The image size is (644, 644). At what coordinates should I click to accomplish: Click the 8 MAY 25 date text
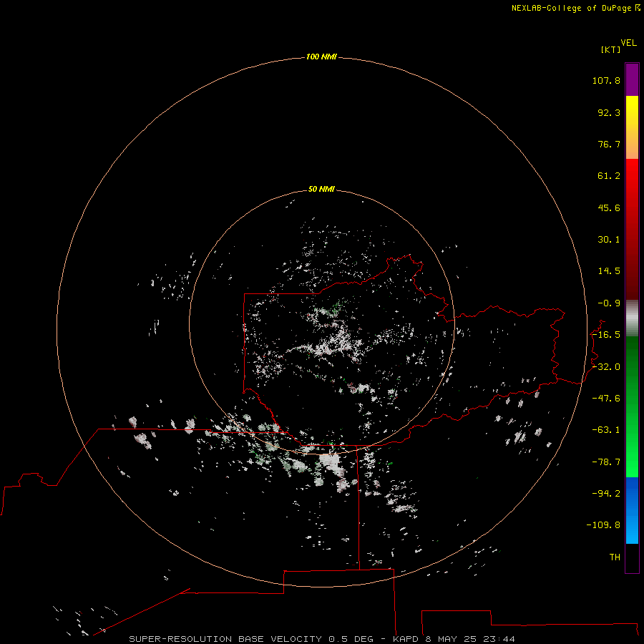pos(451,639)
